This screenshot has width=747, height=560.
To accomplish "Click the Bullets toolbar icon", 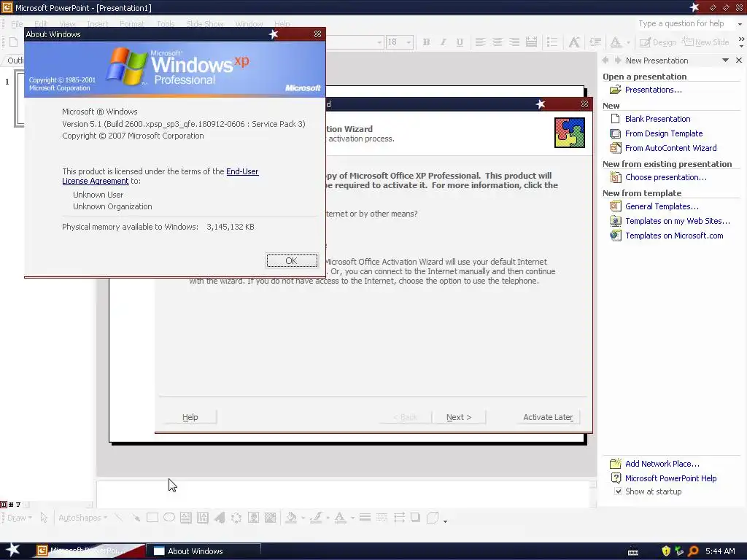I will (x=552, y=42).
